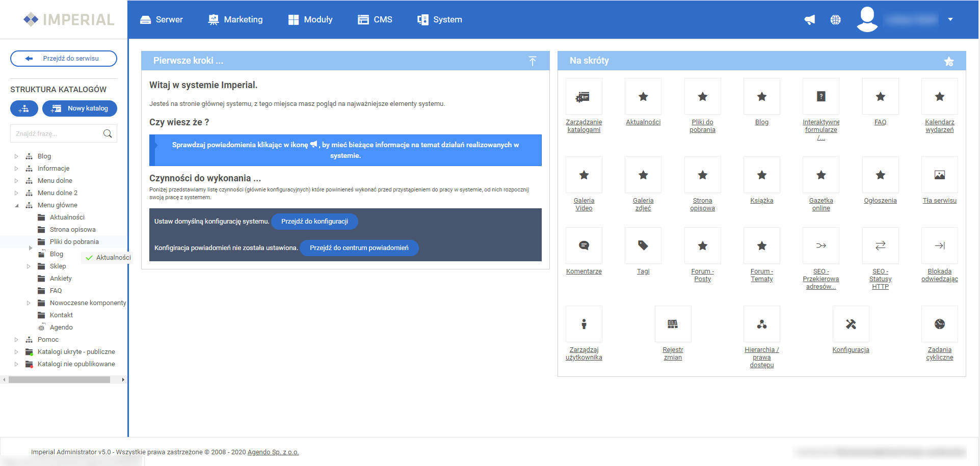Screen dimensions: 980x466
Task: Click Przejdź do konfiguracji button
Action: pyautogui.click(x=314, y=222)
